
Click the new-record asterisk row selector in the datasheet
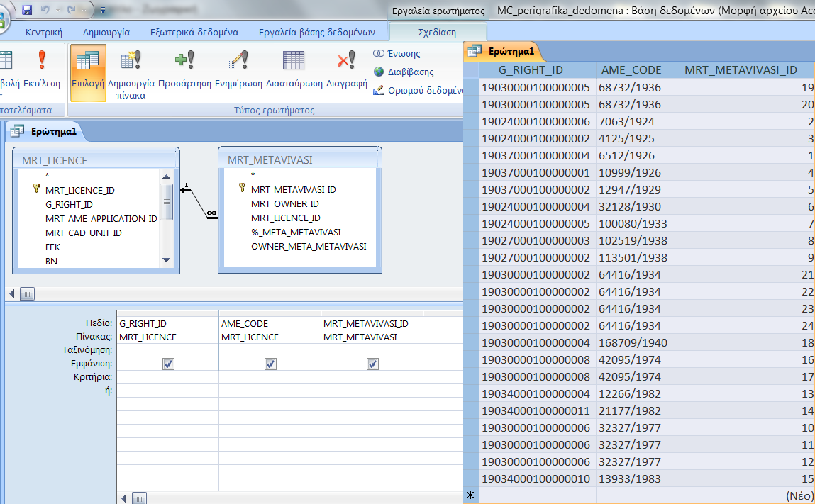point(471,495)
